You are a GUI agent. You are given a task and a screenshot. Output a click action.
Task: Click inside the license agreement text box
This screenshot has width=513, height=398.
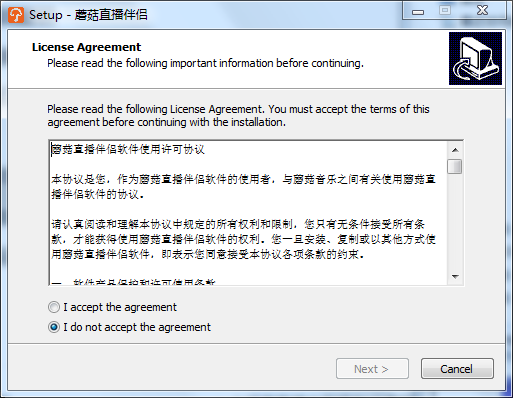tap(248, 213)
